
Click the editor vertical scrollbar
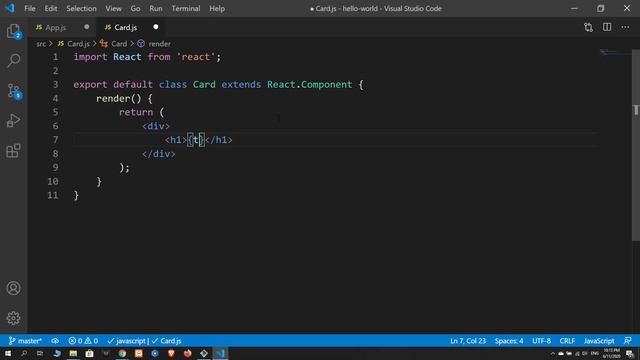click(636, 145)
